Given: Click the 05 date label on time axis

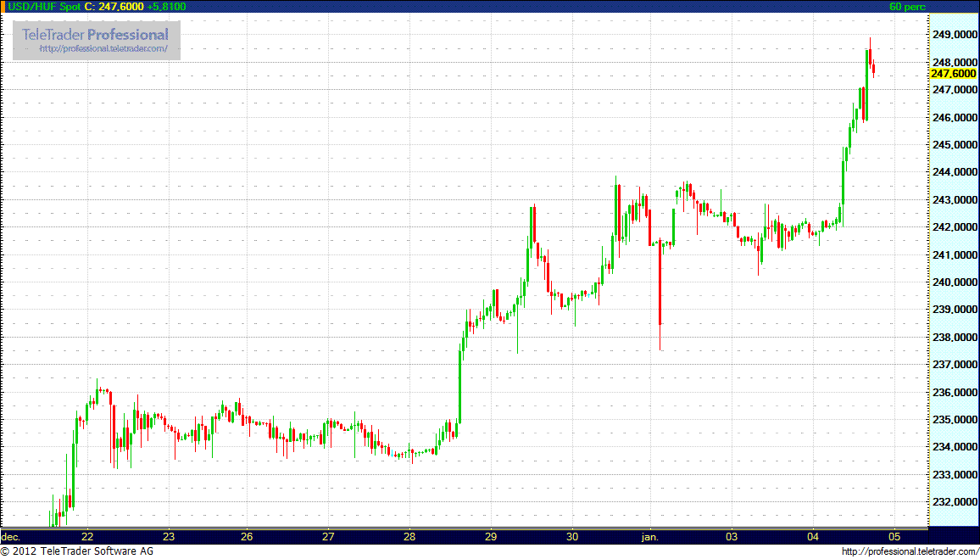Looking at the screenshot, I should pyautogui.click(x=894, y=536).
